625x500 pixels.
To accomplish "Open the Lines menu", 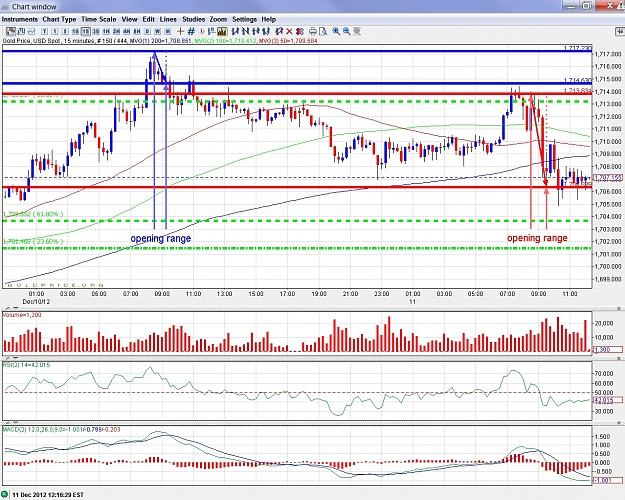I will 168,19.
